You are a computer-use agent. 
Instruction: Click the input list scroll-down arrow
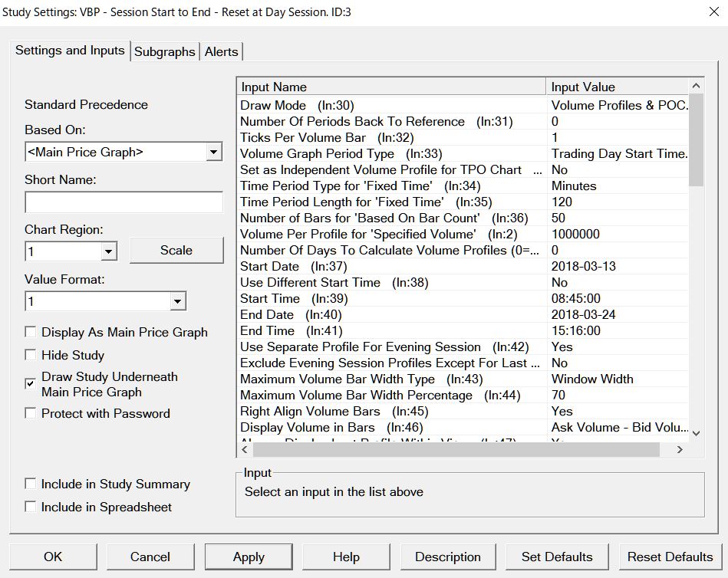click(x=696, y=434)
